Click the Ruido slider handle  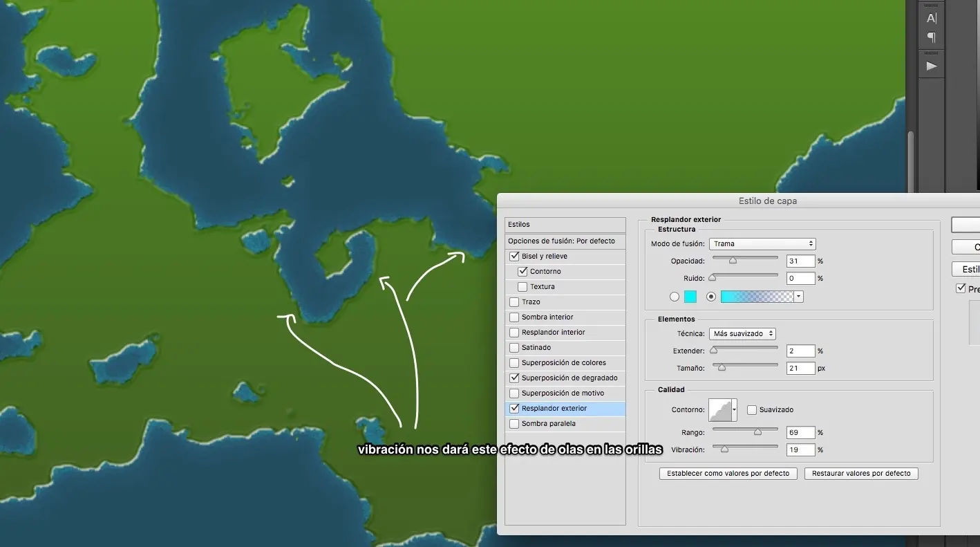713,278
